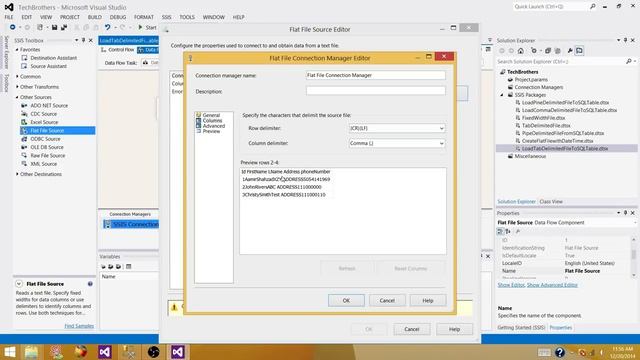The height and width of the screenshot is (360, 640).
Task: Open TabDelimitedFile.dtsx in Solution Explorer
Action: [546, 126]
